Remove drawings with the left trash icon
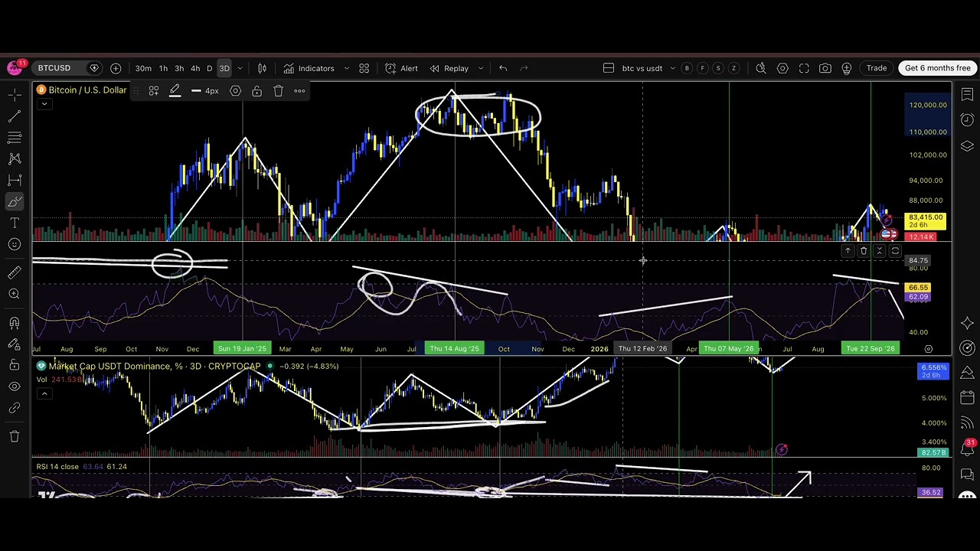980x551 pixels. click(15, 436)
